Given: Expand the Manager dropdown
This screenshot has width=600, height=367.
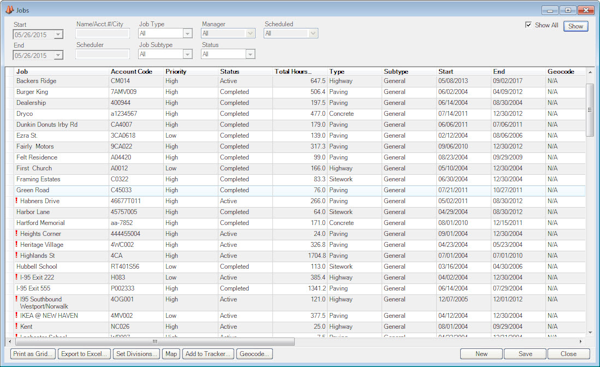Looking at the screenshot, I should tap(250, 33).
